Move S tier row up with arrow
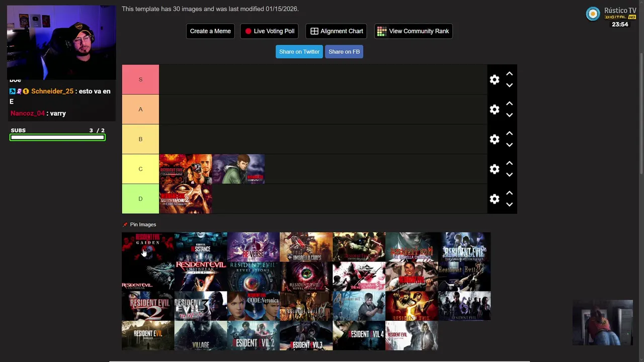The image size is (644, 362). 509,73
